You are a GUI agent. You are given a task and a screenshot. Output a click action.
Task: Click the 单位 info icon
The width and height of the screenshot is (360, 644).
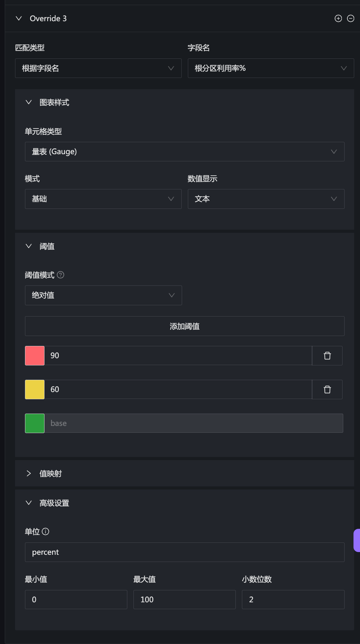pos(46,532)
